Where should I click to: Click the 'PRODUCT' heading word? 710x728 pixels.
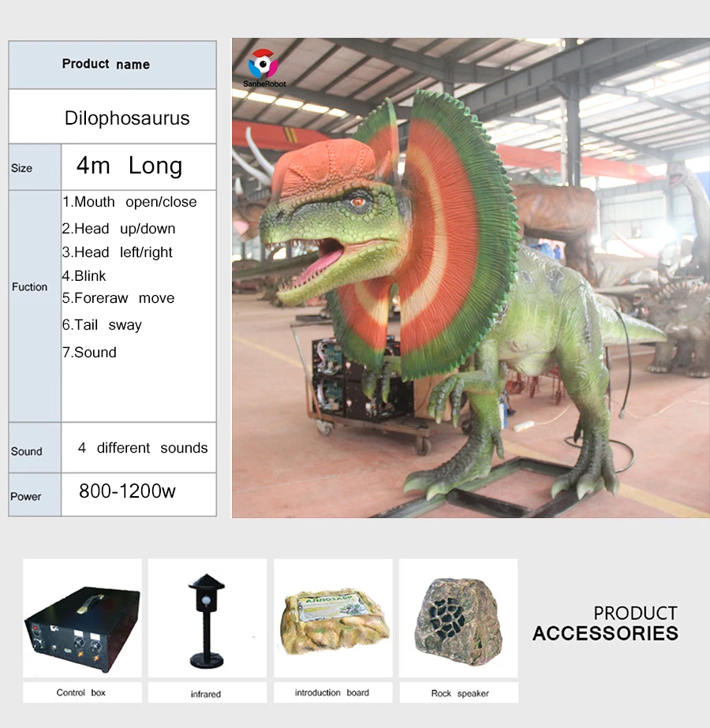[x=635, y=614]
